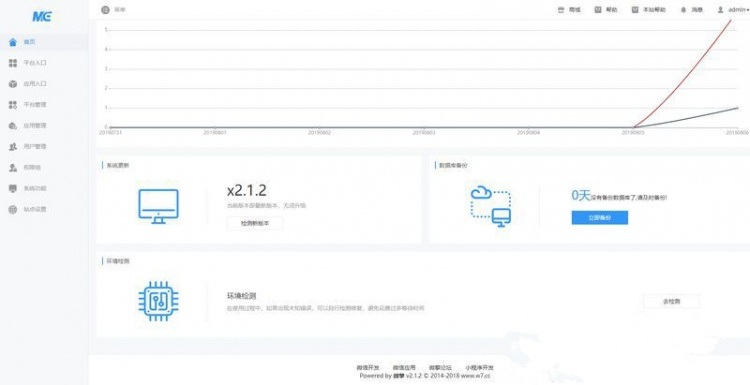Click the 商城 store icon in header

[x=561, y=10]
